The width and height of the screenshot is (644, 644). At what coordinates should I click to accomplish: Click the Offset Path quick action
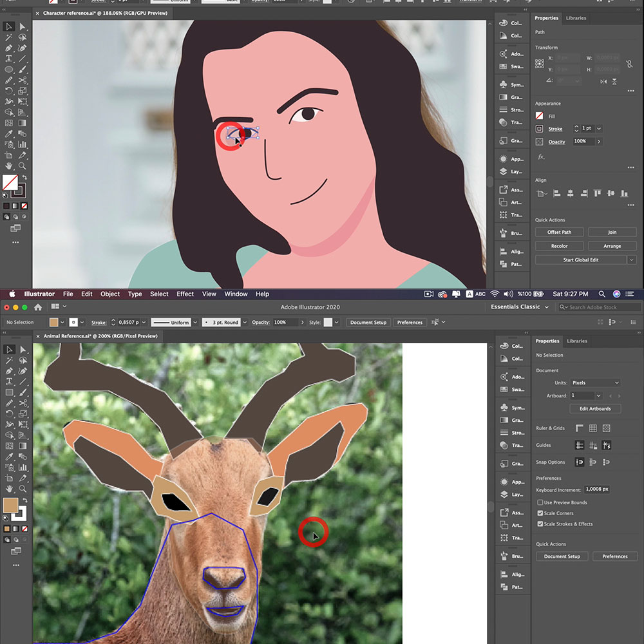tap(559, 232)
